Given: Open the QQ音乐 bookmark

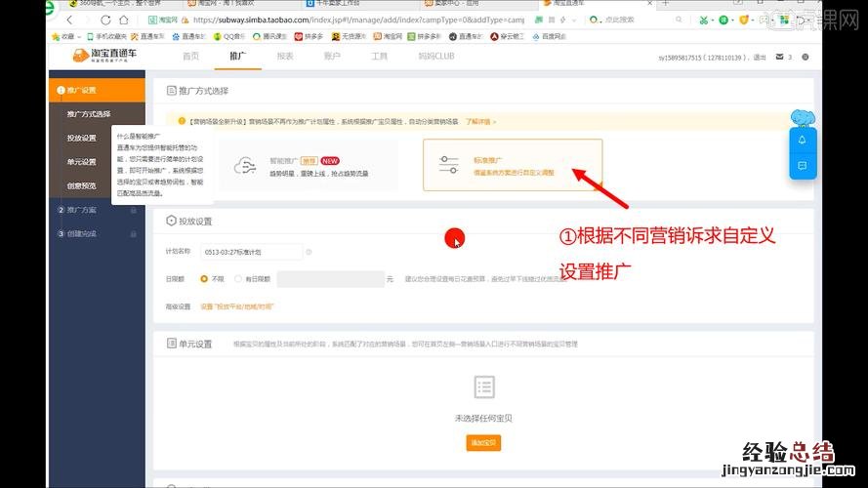Looking at the screenshot, I should [229, 36].
